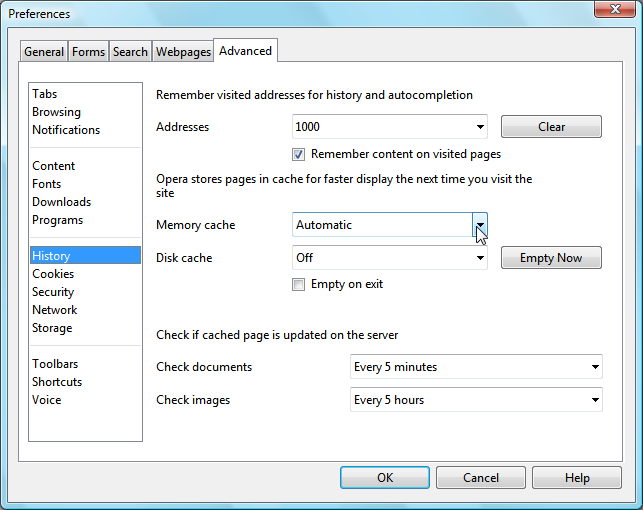The image size is (643, 510).
Task: Open Help for preferences
Action: (x=577, y=478)
